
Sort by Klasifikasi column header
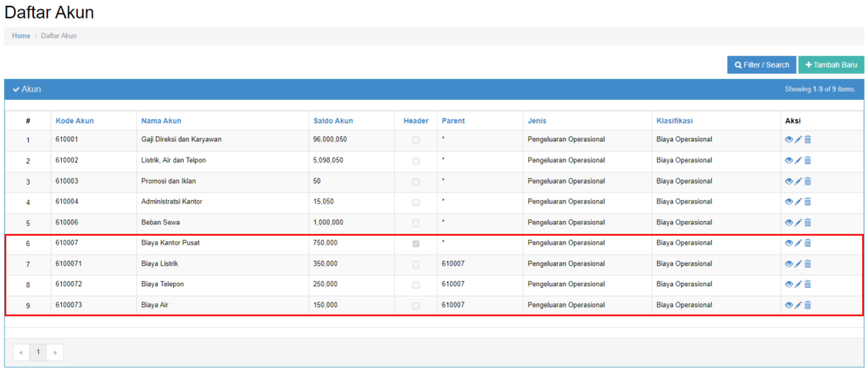point(682,120)
